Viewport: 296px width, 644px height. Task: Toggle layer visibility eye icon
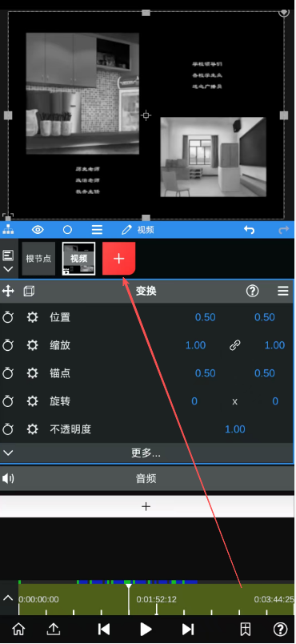point(38,230)
